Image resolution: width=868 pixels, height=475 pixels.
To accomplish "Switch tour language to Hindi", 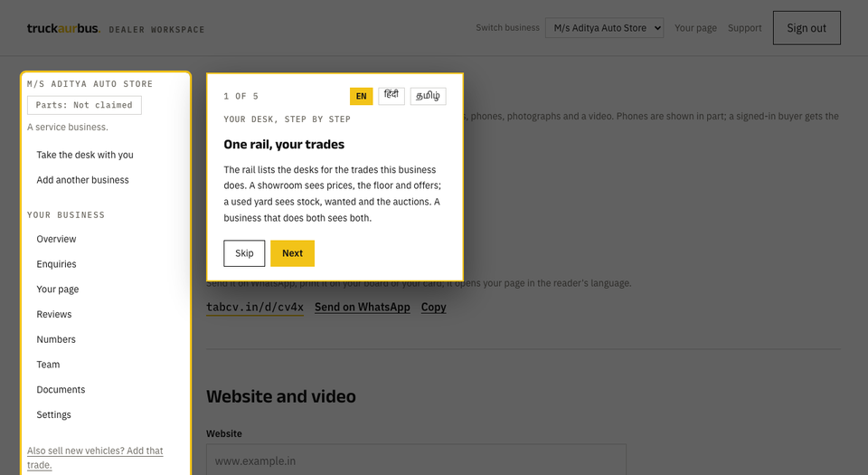I will 392,96.
